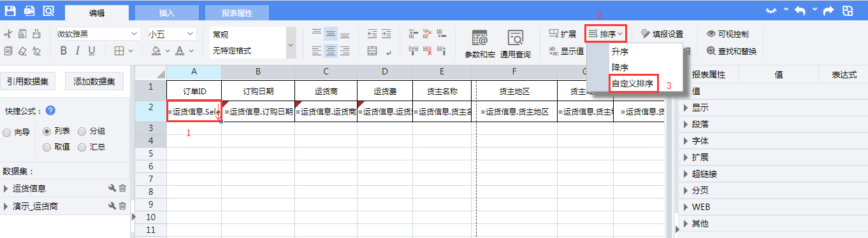Click the 添加数据集 button

[94, 81]
